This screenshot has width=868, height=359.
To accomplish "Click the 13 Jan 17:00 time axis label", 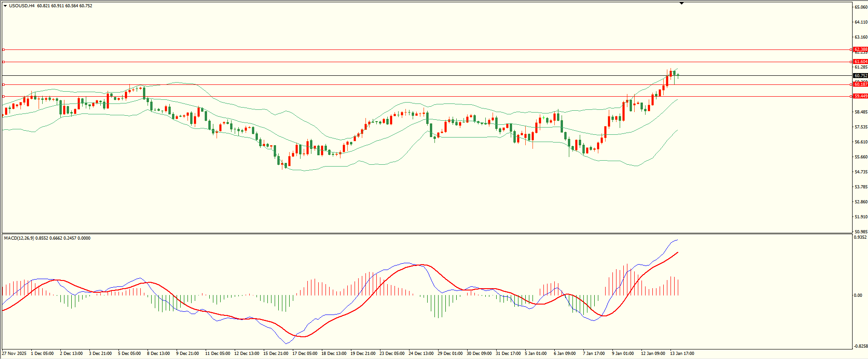I will coord(682,353).
